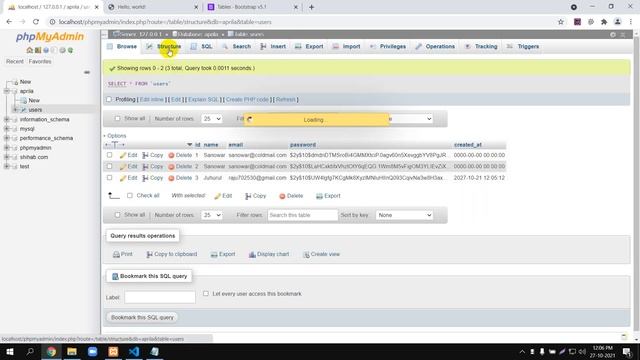Switch to the SQL tab
Viewport: 640px width, 360px height.
pos(202,47)
